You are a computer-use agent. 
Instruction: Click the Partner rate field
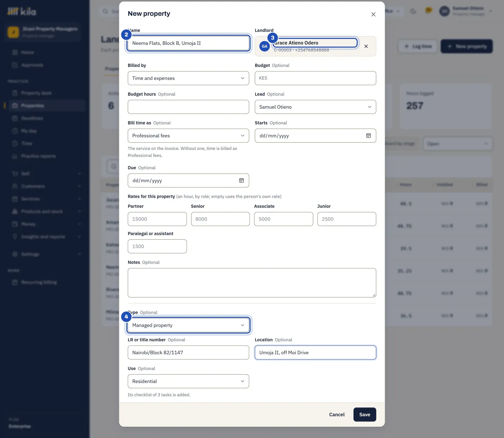[x=157, y=219]
